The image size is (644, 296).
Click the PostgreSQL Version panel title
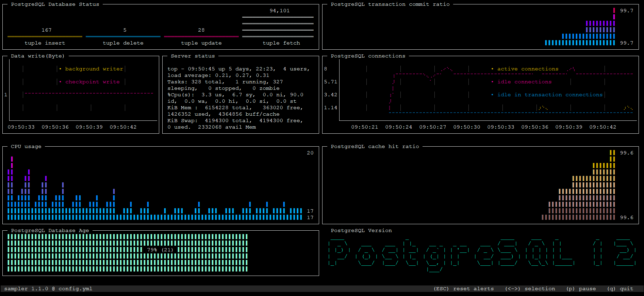(x=361, y=230)
